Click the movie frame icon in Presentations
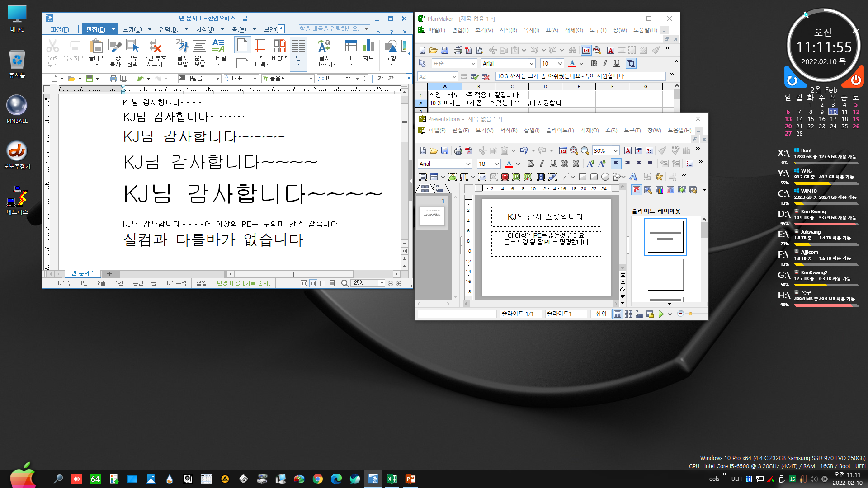 coord(541,177)
